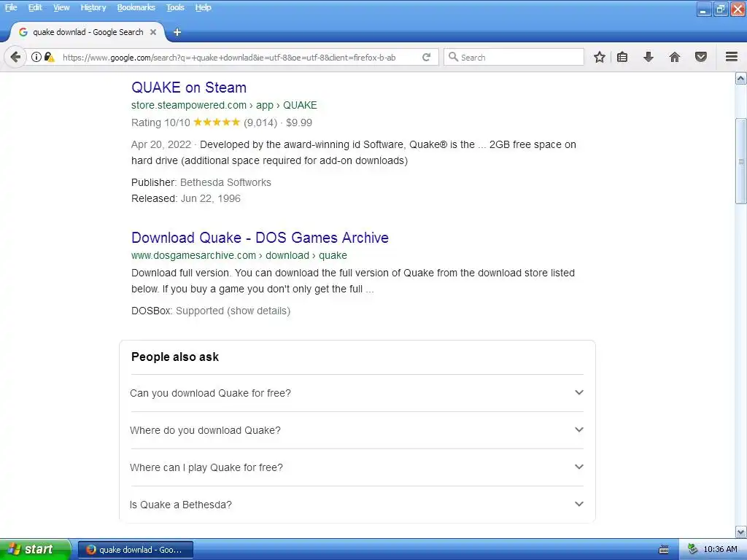Show bookmarks list icon
This screenshot has width=747, height=560.
[x=622, y=57]
